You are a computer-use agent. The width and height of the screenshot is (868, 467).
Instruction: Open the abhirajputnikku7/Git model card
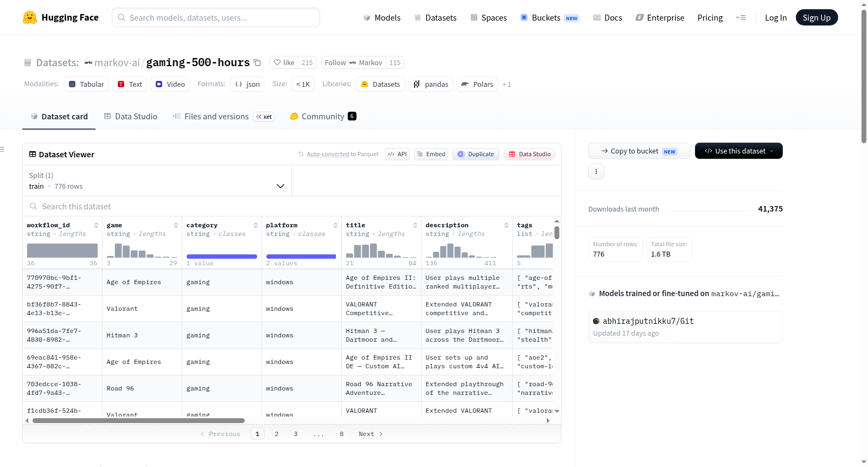[x=685, y=327]
